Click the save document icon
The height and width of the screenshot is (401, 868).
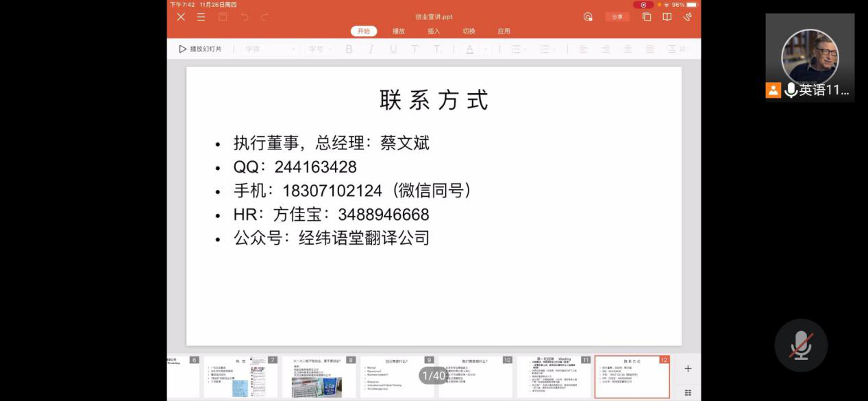223,17
